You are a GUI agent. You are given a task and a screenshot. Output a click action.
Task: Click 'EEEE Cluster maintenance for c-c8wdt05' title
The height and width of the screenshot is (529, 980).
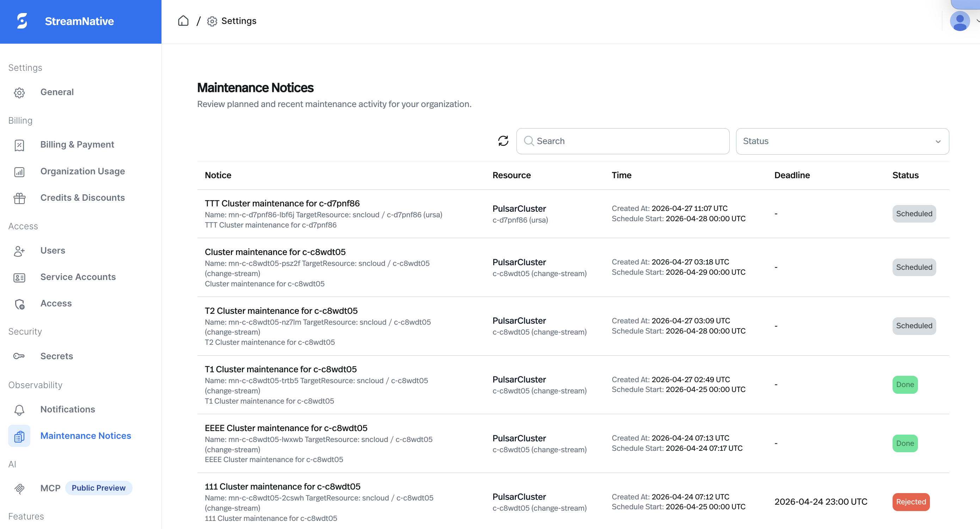286,428
